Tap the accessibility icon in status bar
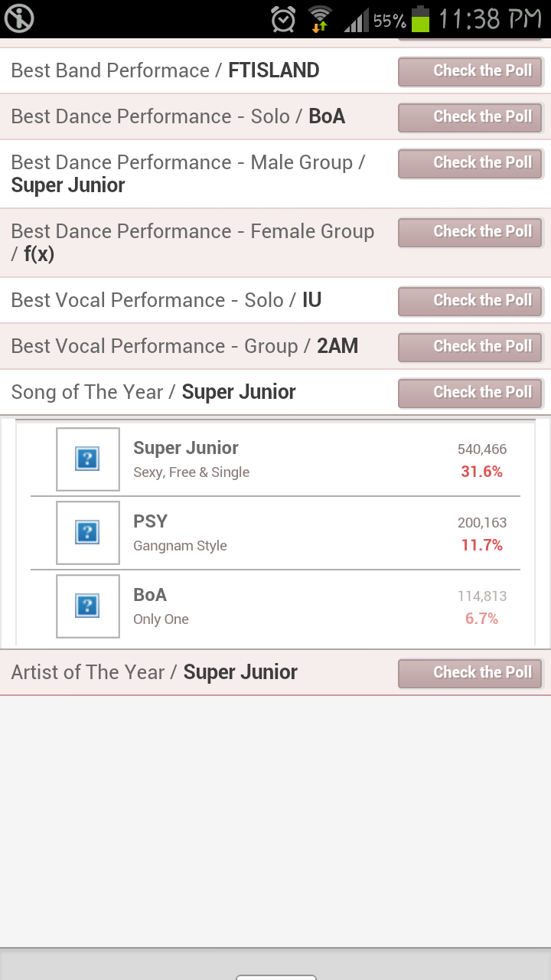The image size is (551, 980). point(19,19)
